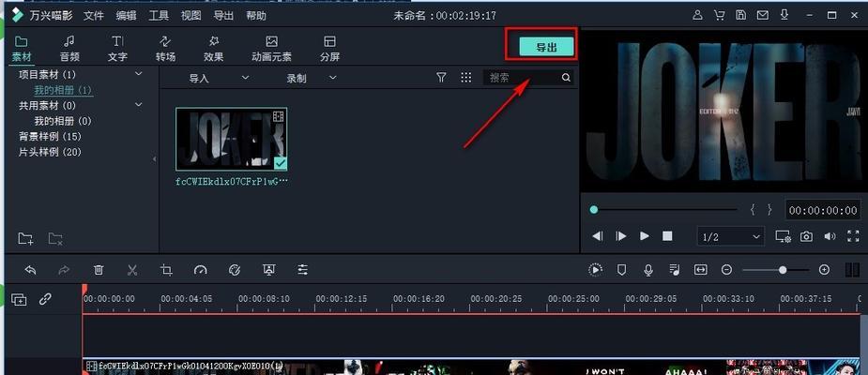
Task: Collapse the 共用素材 (0) section
Action: click(x=139, y=105)
